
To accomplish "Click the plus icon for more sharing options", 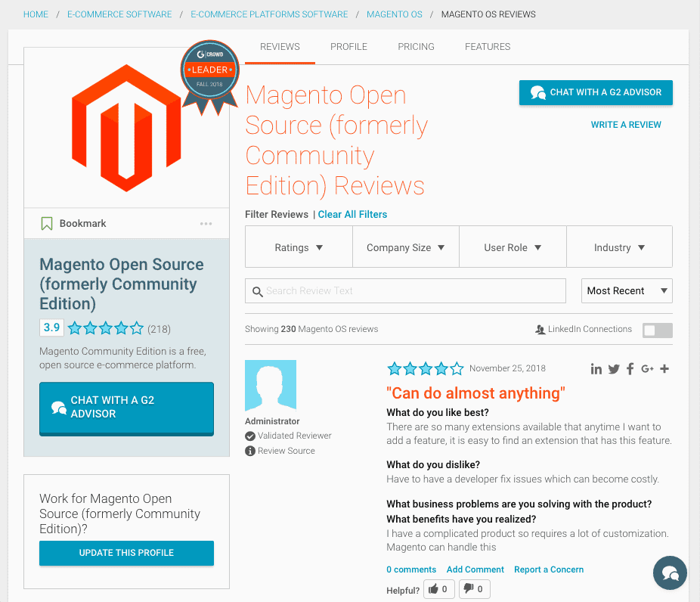I will point(664,368).
